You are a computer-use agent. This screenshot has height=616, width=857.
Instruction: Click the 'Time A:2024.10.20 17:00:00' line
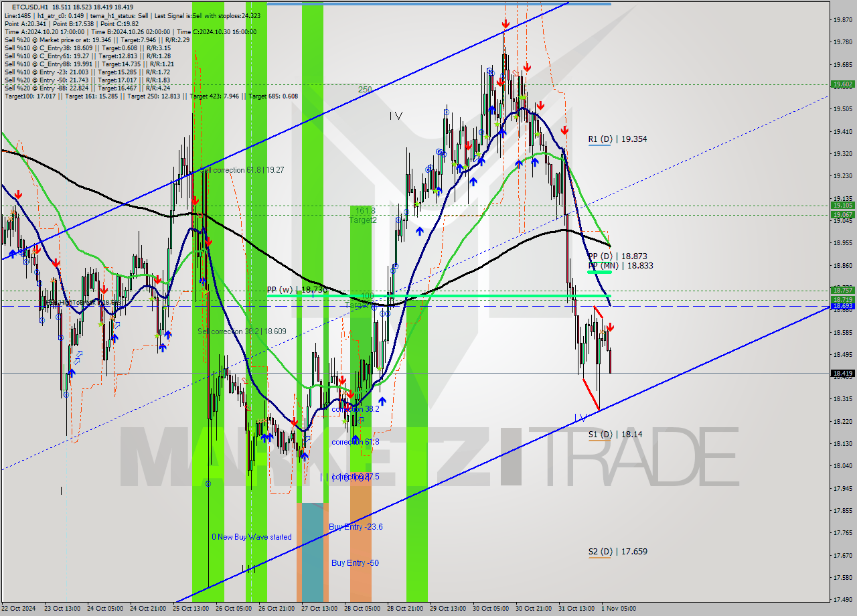131,31
